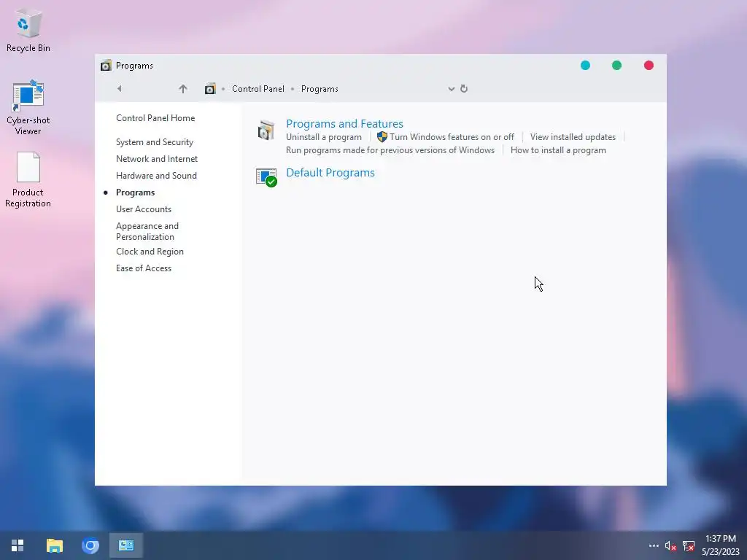Open Clock and Region in sidebar
The height and width of the screenshot is (560, 747).
pyautogui.click(x=150, y=252)
